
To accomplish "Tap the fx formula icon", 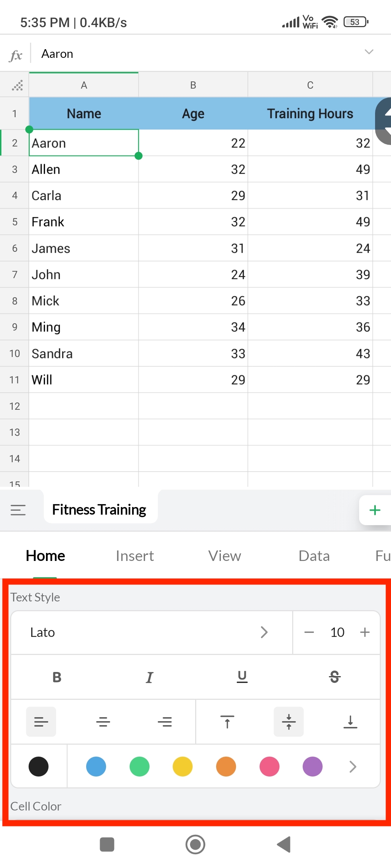I will [16, 55].
